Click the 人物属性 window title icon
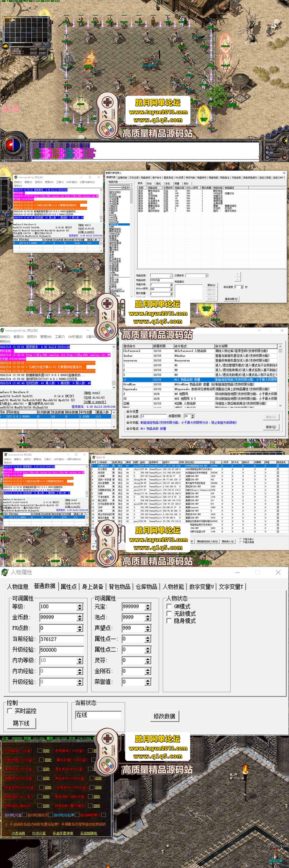This screenshot has width=289, height=868. point(4,572)
